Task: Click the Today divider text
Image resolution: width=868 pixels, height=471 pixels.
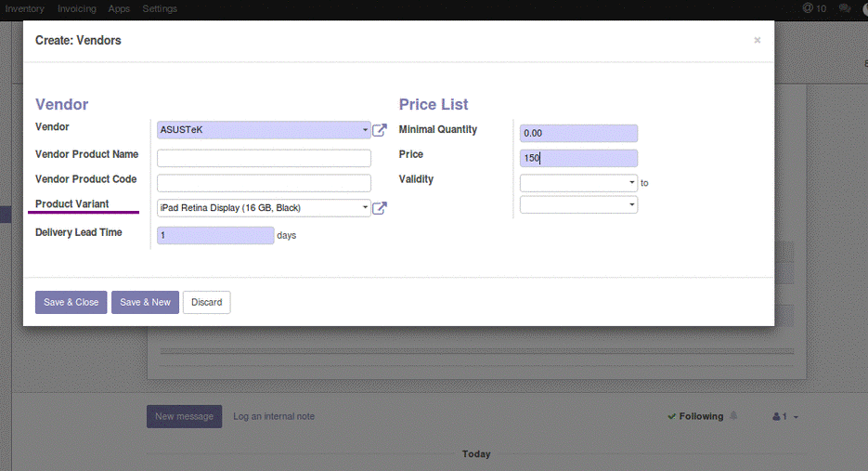Action: (476, 454)
